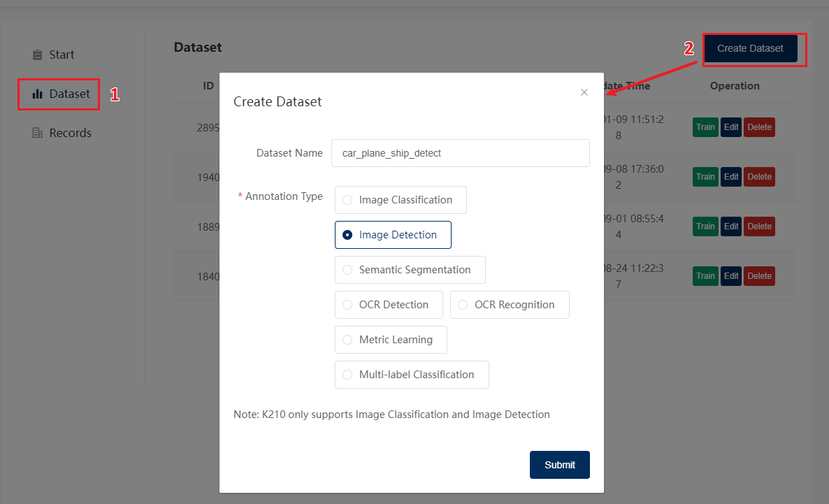This screenshot has width=829, height=504.
Task: Delete the dataset with ID 2895
Action: 759,127
